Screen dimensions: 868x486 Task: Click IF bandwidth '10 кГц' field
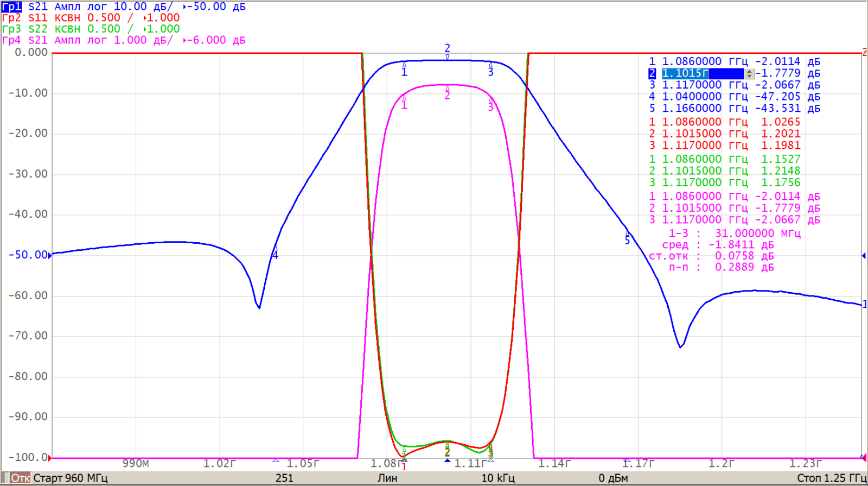[x=498, y=478]
